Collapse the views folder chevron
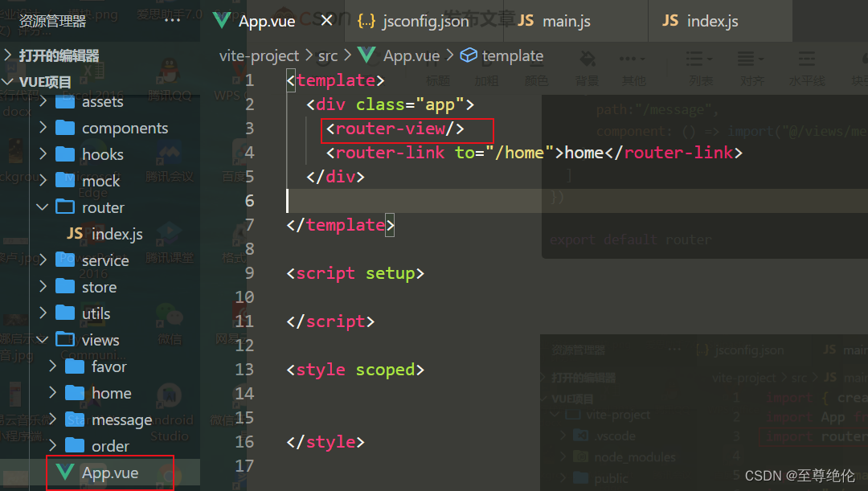Screen dimensions: 868x491 (43, 339)
